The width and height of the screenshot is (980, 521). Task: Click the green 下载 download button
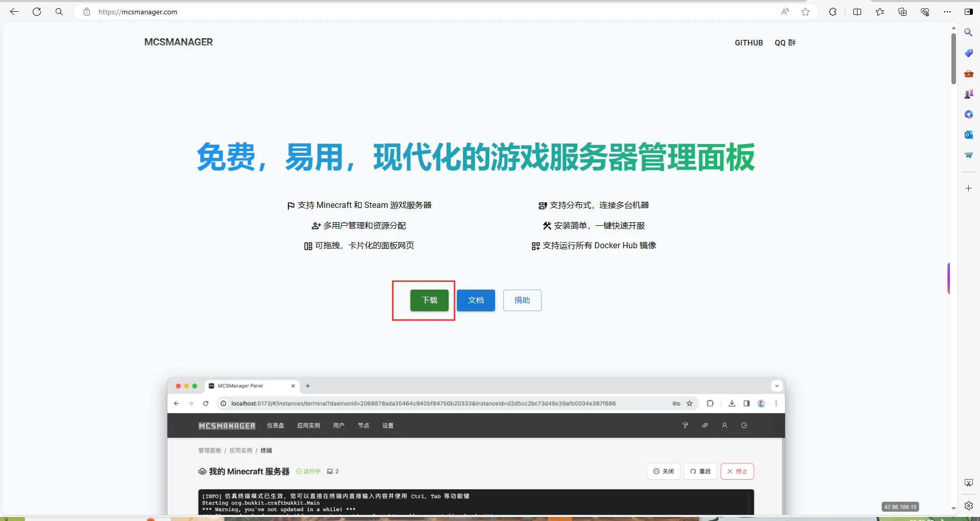[x=429, y=300]
